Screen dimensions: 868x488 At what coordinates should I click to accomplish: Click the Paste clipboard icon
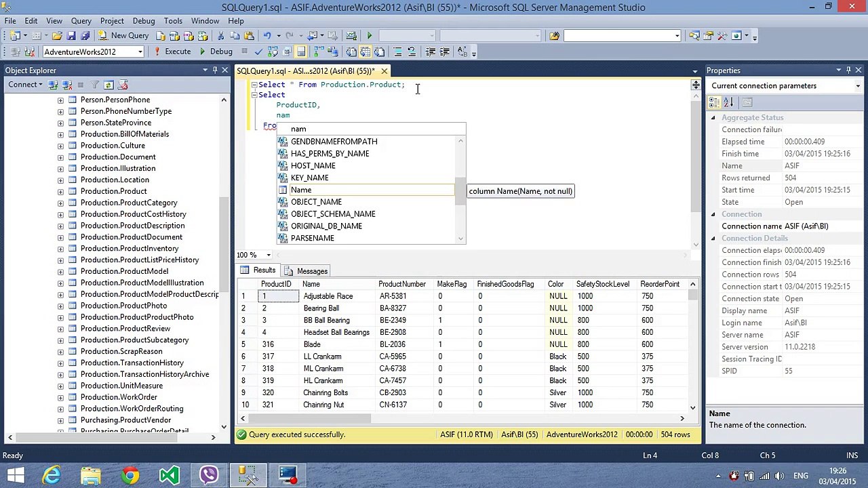[249, 35]
